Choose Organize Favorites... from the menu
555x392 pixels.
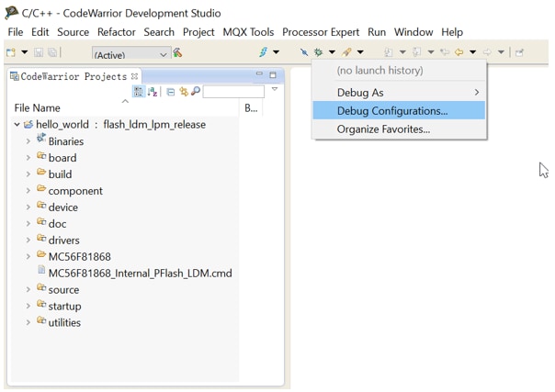[383, 129]
